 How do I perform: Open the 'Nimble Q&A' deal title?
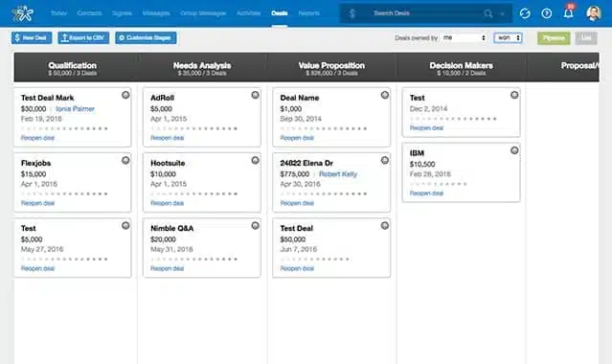[x=172, y=229]
